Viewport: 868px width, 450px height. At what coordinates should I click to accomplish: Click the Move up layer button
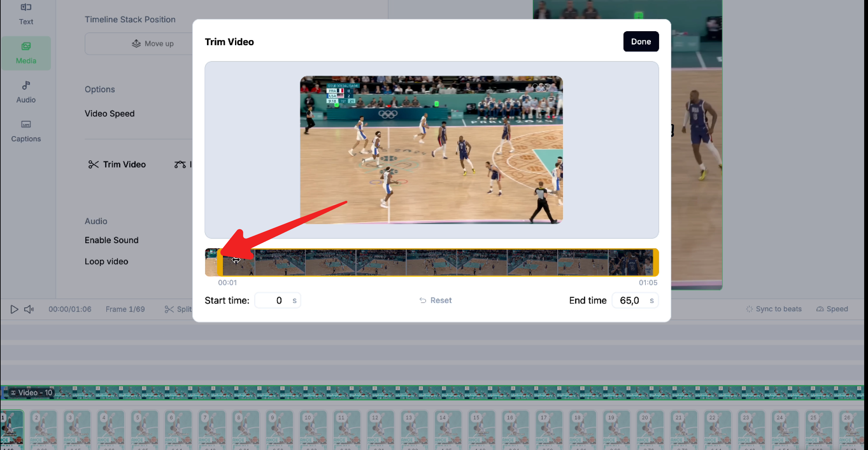click(x=152, y=44)
